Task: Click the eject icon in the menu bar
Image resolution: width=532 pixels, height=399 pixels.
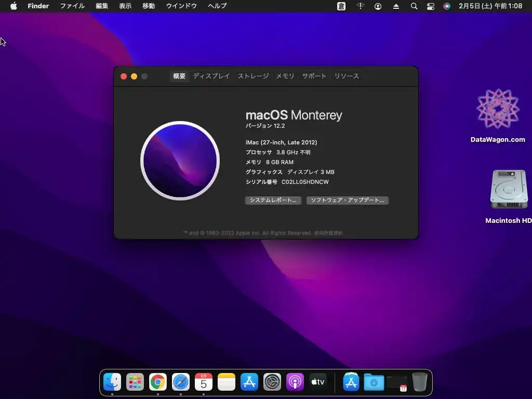Action: click(x=396, y=6)
